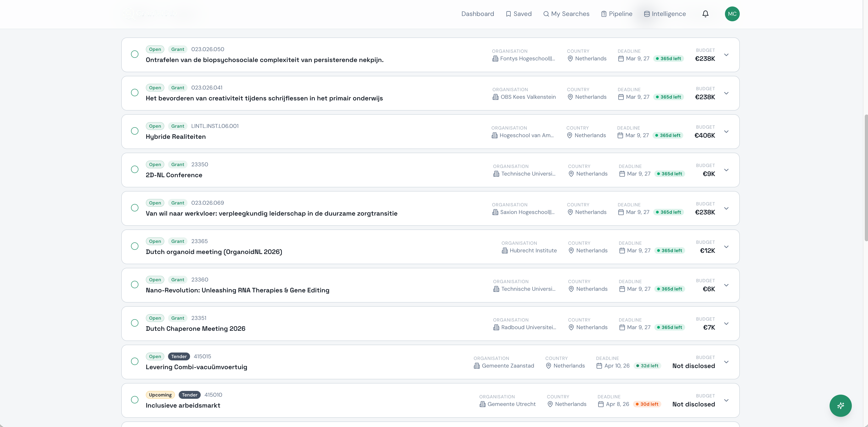Open notifications via the bell icon
Screen dimensions: 868x427
[705, 14]
